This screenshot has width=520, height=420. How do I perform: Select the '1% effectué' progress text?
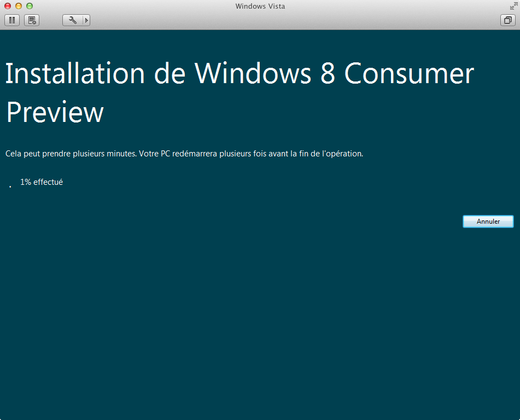coord(42,182)
